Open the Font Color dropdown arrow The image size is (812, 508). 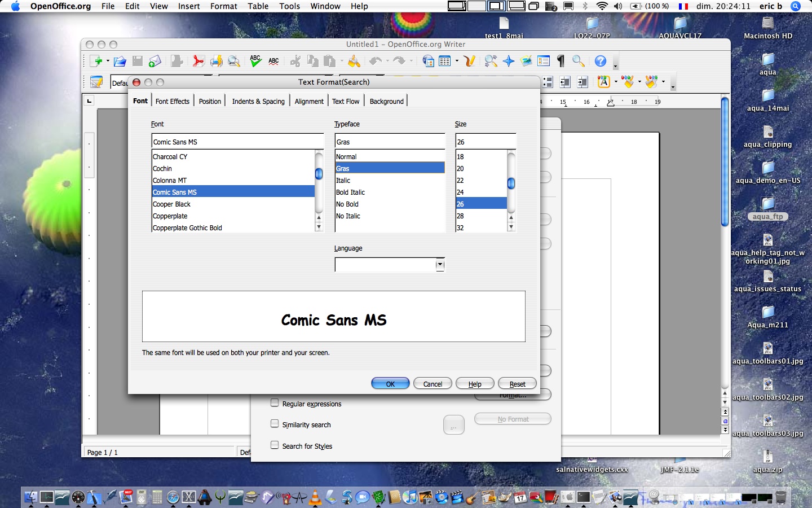(x=616, y=82)
